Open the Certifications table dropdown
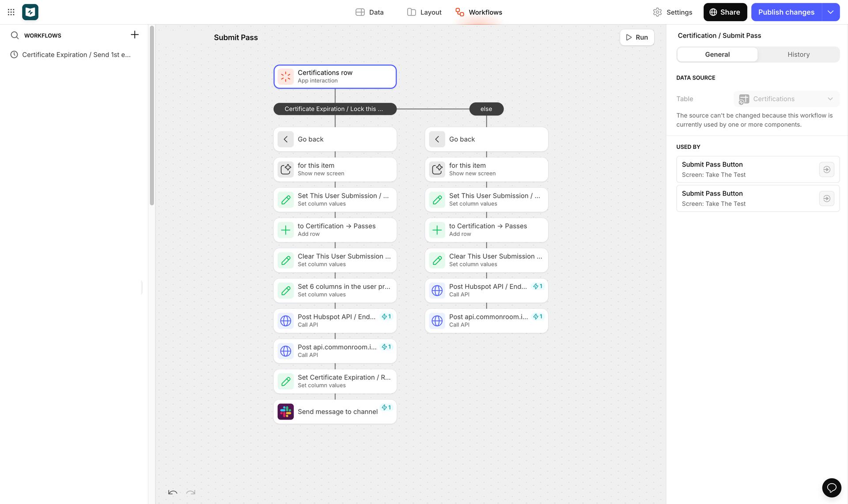 [x=786, y=99]
